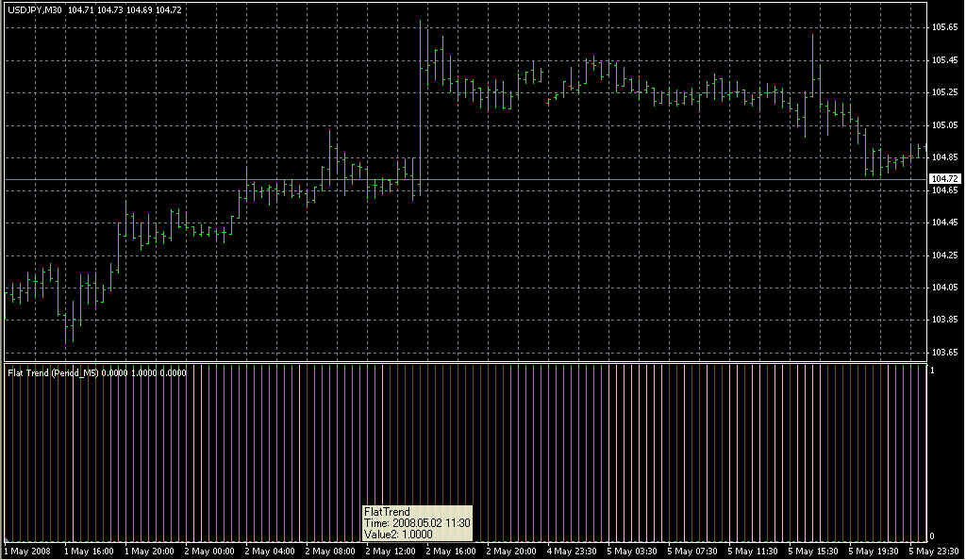Click the indicator scale value 0
966x560 pixels.
click(x=933, y=537)
